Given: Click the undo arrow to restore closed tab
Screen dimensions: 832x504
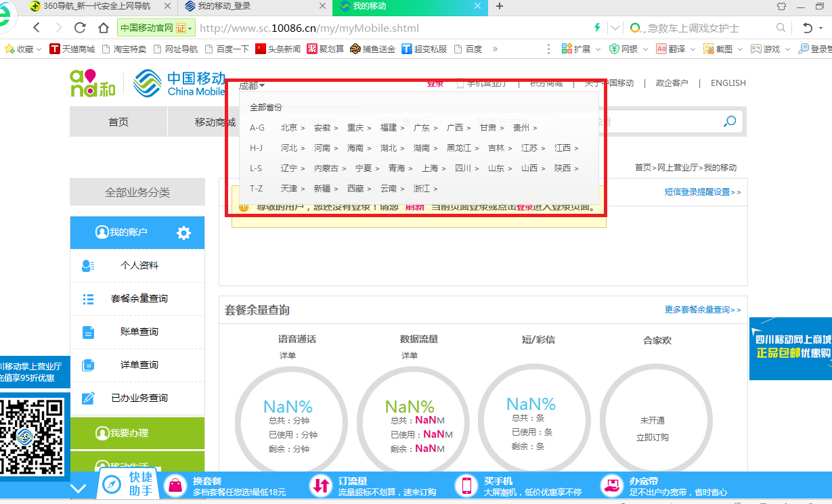Looking at the screenshot, I should pyautogui.click(x=807, y=28).
